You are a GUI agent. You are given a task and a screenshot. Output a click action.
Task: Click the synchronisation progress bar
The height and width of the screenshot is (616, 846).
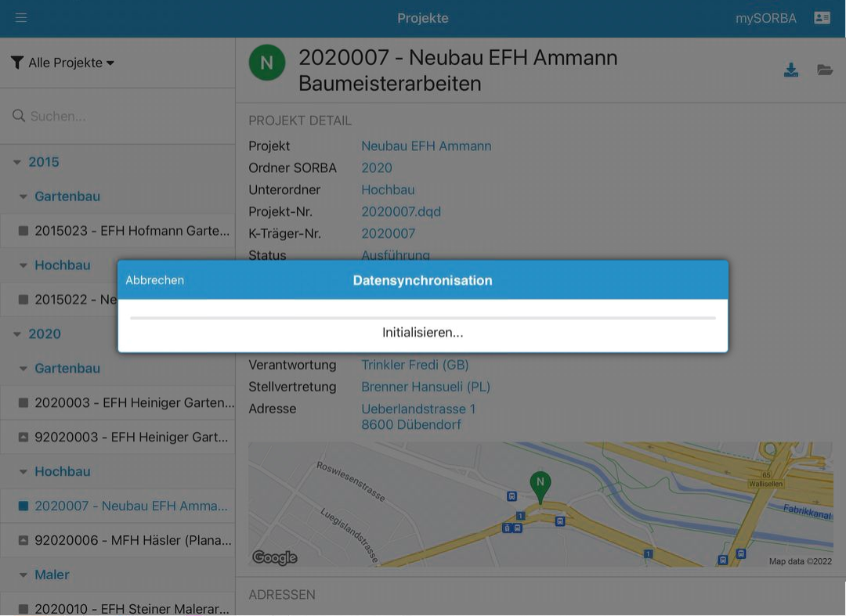(423, 318)
